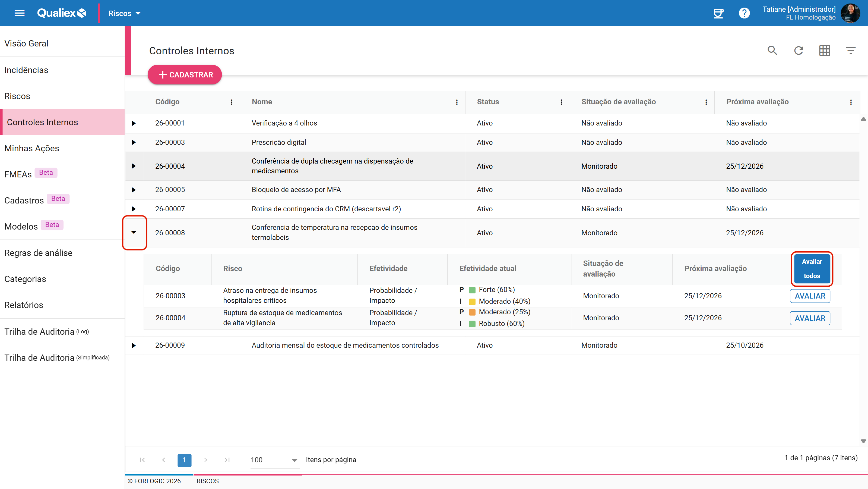Open FMEAs Beta in sidebar
Viewport: 868px width, 489px height.
tap(31, 174)
